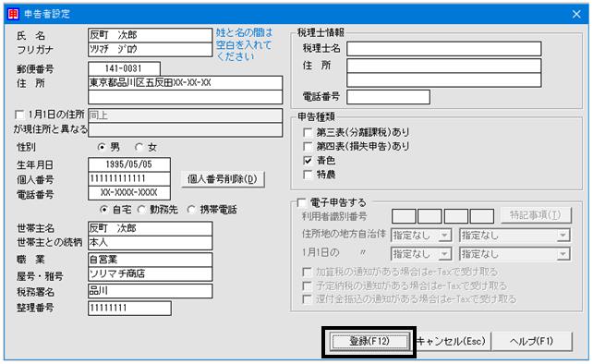Click the empty second 住所 line under 東京都品川区

click(186, 97)
